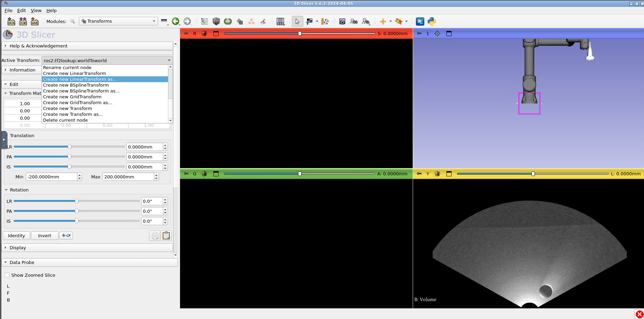Open the View menu
This screenshot has height=319, width=644.
[36, 10]
